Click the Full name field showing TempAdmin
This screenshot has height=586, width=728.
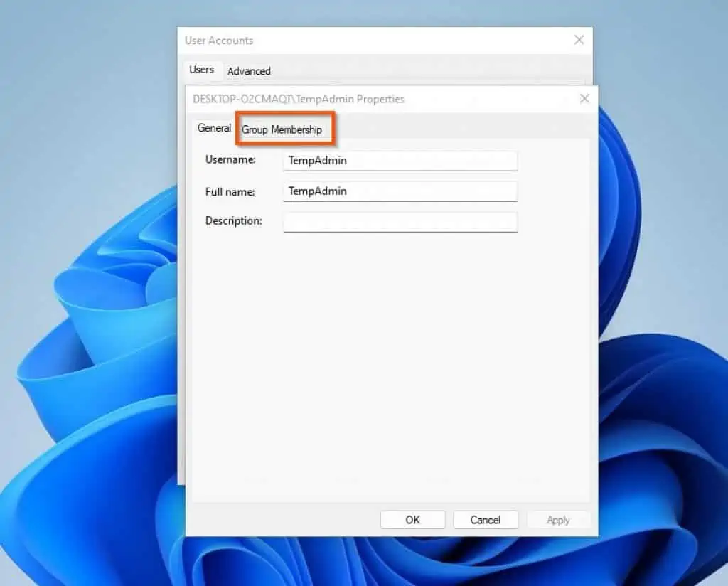point(400,191)
